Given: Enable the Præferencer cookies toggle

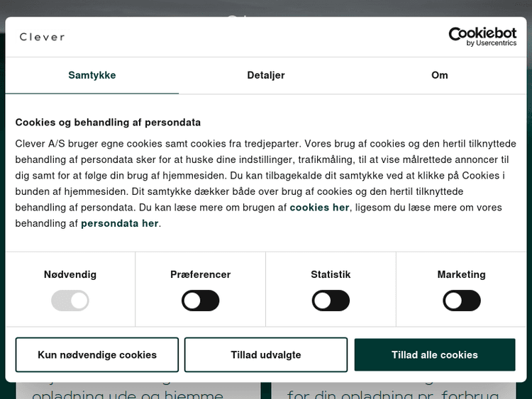Looking at the screenshot, I should (x=201, y=300).
